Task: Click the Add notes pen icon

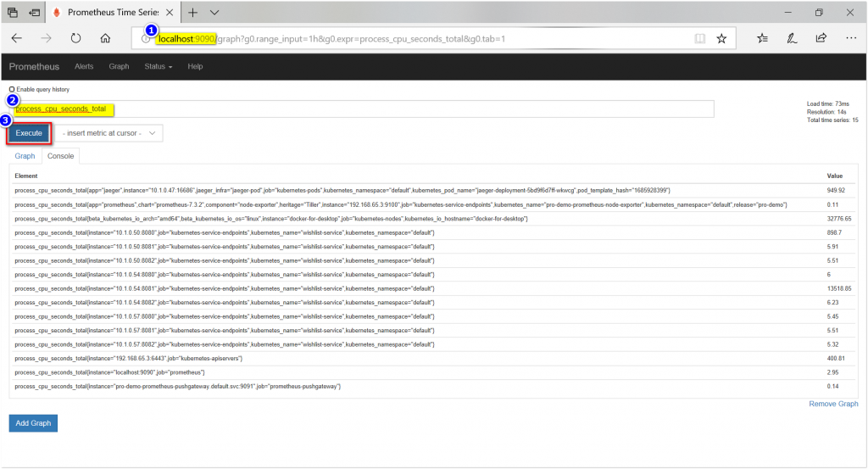Action: pos(792,38)
